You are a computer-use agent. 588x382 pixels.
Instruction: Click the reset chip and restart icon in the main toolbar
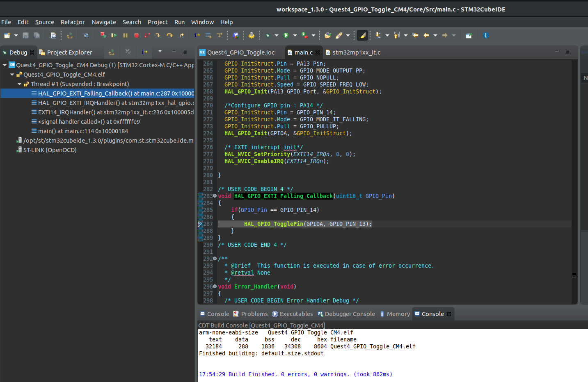click(70, 36)
